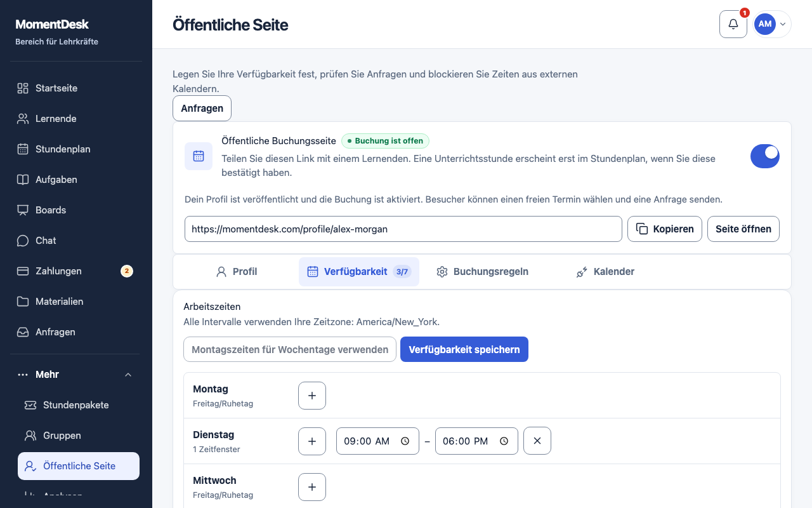Image resolution: width=812 pixels, height=508 pixels.
Task: Click the Stundenpakete ticket icon
Action: pyautogui.click(x=30, y=405)
